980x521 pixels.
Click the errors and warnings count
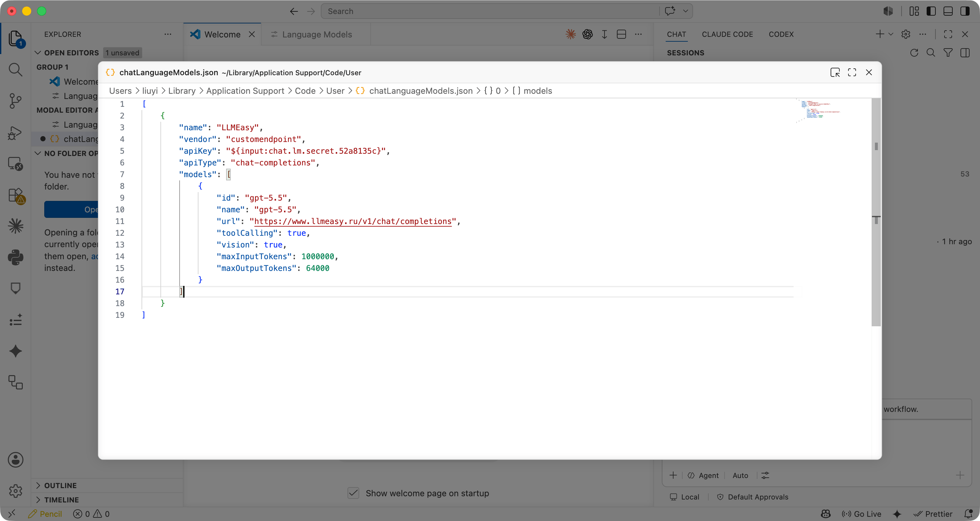pyautogui.click(x=91, y=514)
